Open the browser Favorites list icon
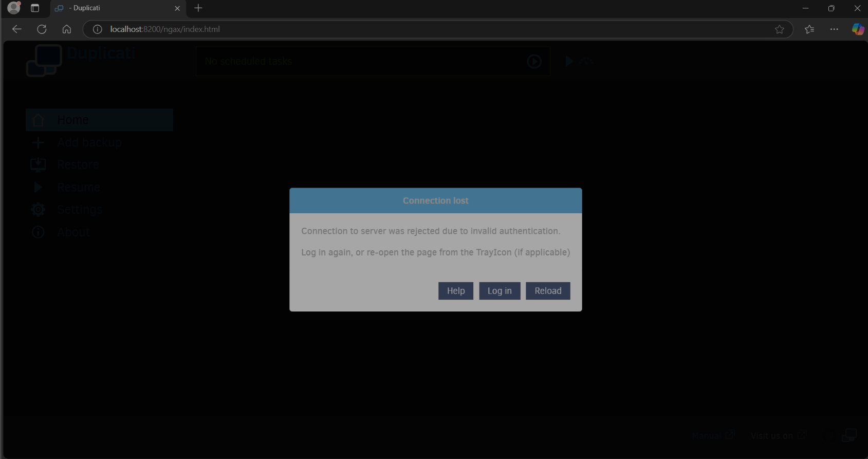868x459 pixels. pyautogui.click(x=809, y=29)
